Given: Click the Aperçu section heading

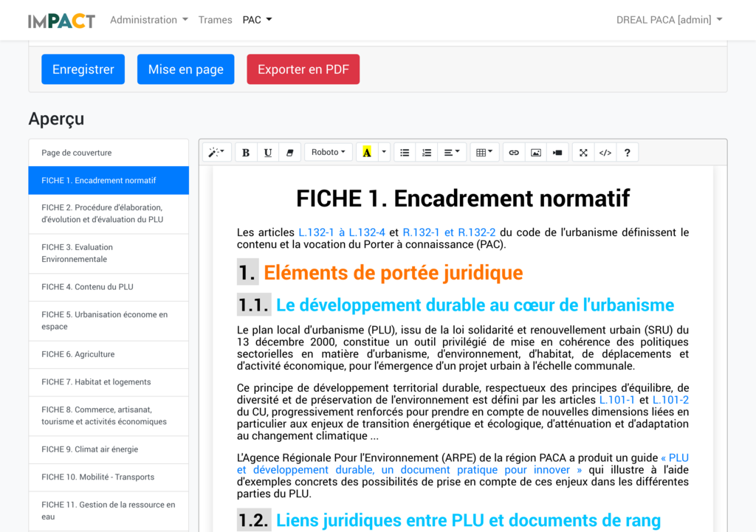Looking at the screenshot, I should pyautogui.click(x=56, y=119).
